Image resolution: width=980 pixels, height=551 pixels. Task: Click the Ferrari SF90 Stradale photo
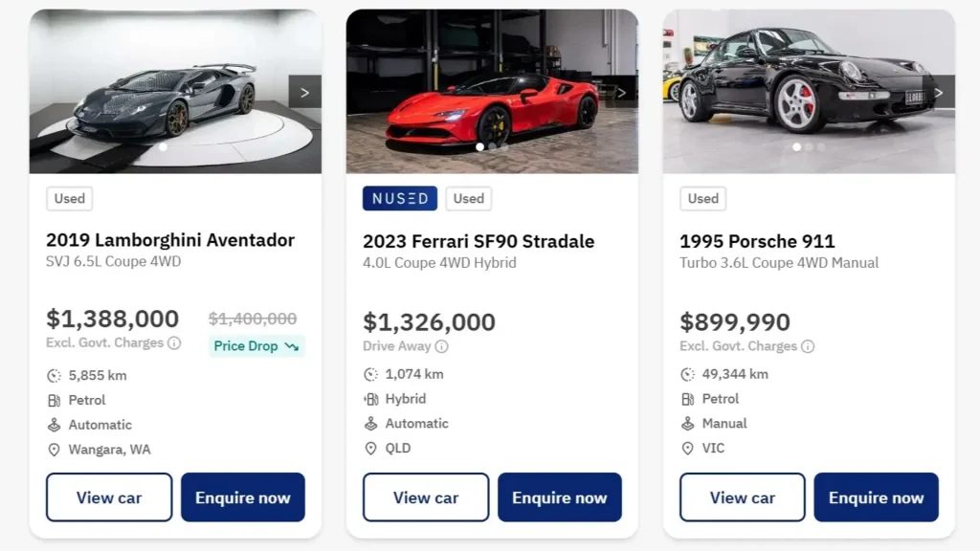tap(491, 86)
